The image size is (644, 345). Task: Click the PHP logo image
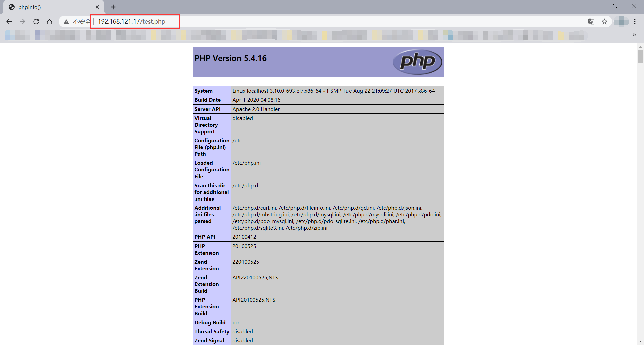click(x=418, y=62)
